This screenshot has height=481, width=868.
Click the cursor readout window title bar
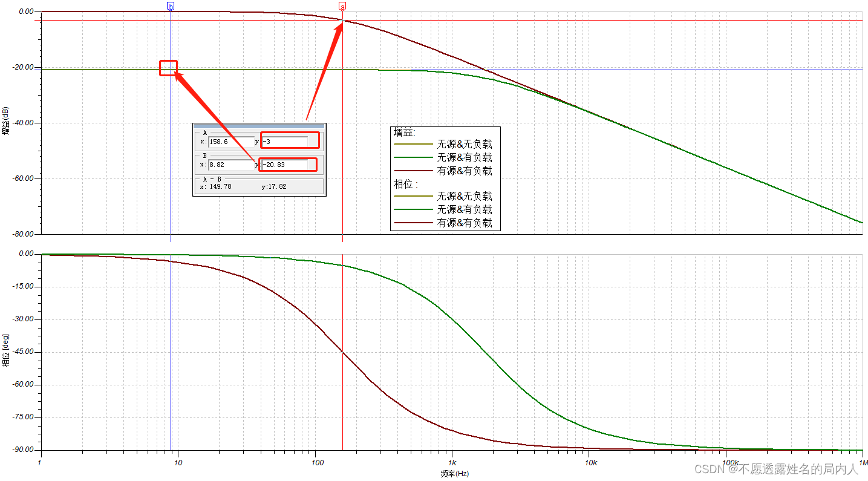pos(259,126)
